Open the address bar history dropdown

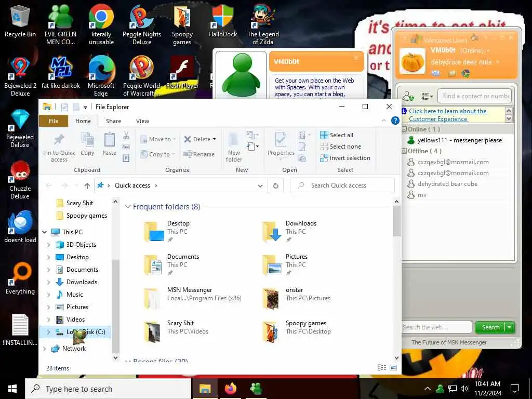(260, 185)
